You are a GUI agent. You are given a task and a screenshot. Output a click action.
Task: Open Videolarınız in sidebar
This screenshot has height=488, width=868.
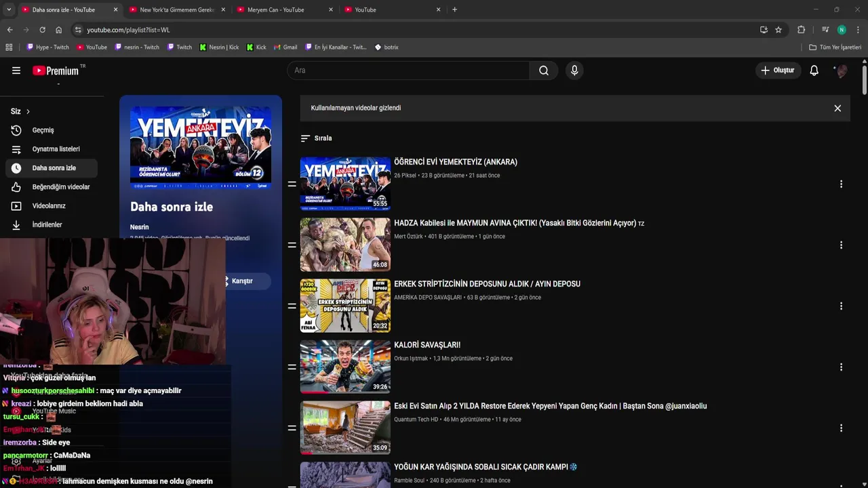point(52,206)
